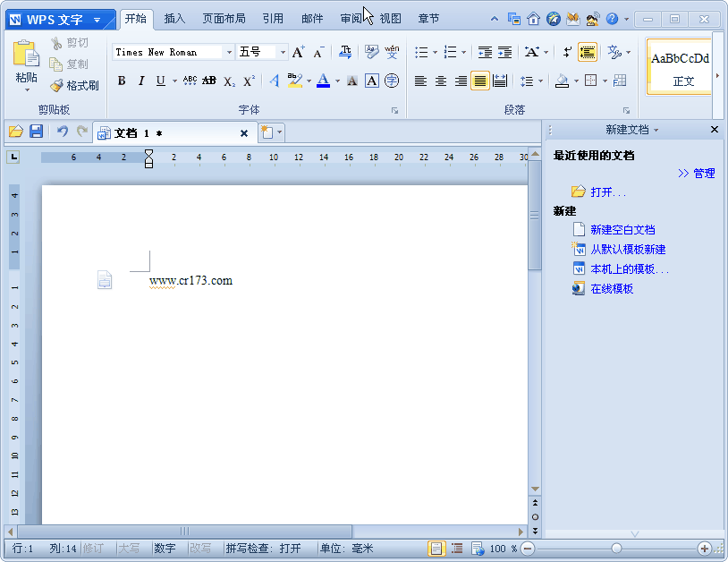Click the phonetic guide wén icon
This screenshot has width=728, height=562.
(x=392, y=52)
